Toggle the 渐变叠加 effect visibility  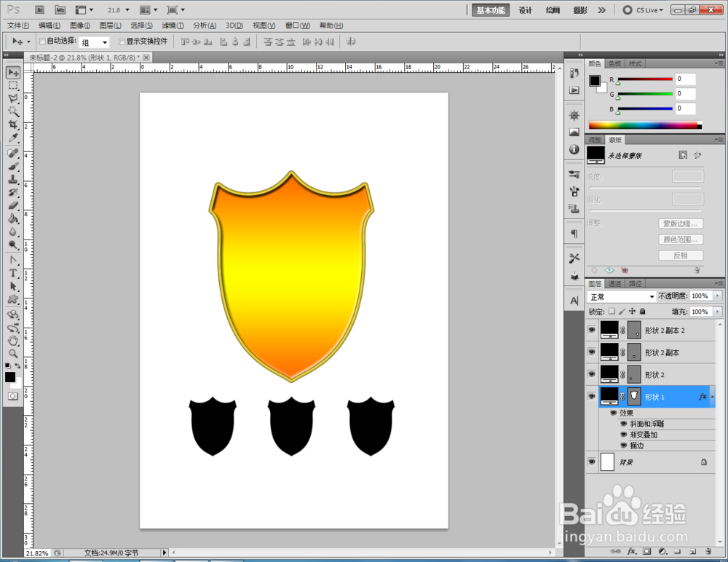(624, 435)
